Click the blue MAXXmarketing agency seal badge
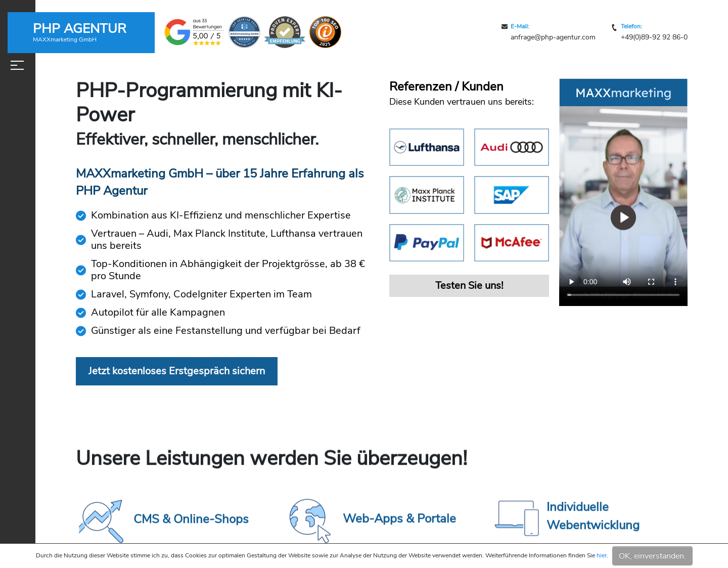The image size is (728, 568). click(x=244, y=32)
